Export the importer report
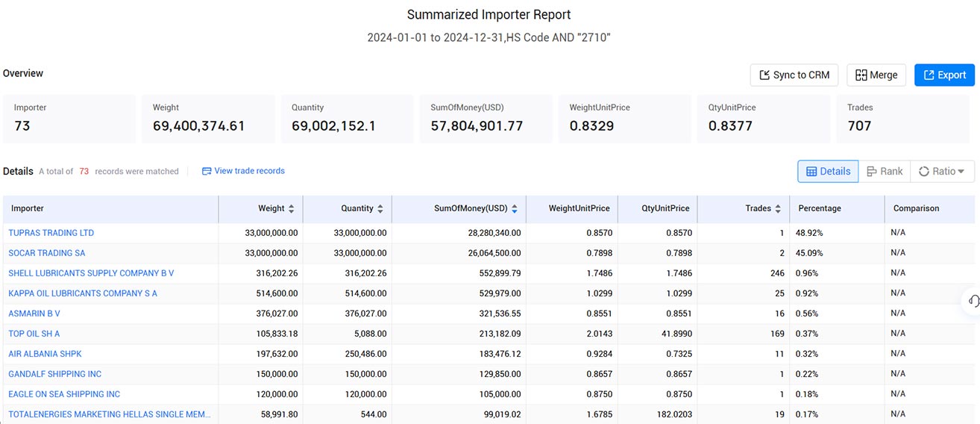The width and height of the screenshot is (980, 424). tap(944, 75)
